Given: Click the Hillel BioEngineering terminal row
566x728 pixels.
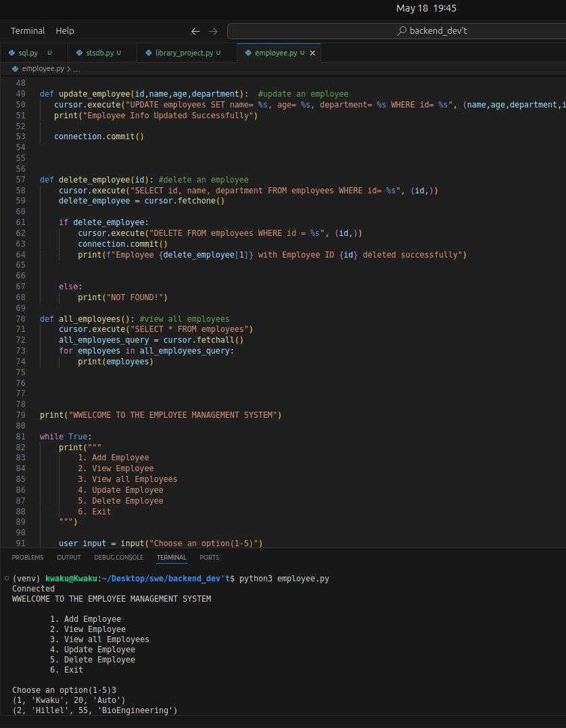Looking at the screenshot, I should coord(95,711).
